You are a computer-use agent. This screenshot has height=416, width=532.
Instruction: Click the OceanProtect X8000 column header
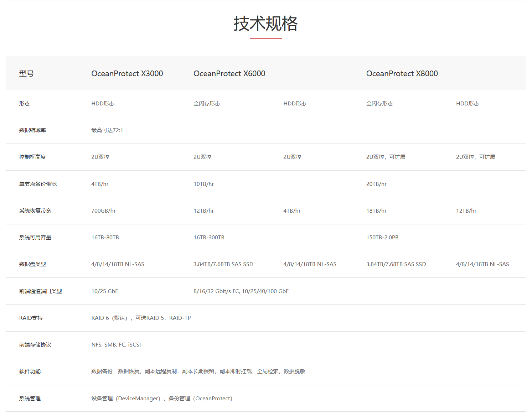402,73
